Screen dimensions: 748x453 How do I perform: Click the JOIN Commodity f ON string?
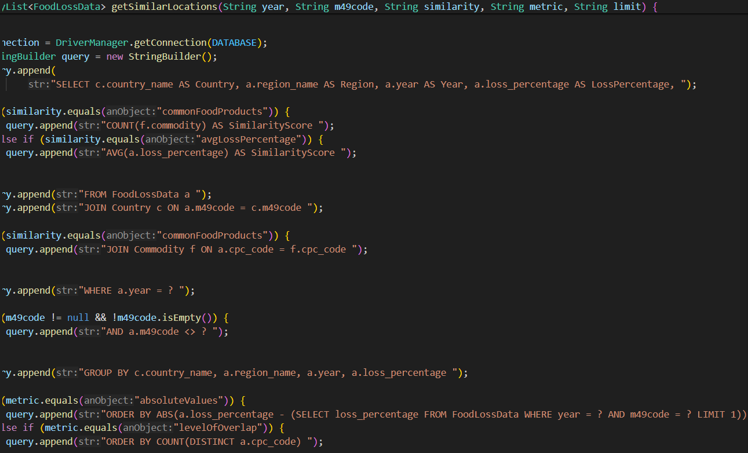(x=229, y=249)
